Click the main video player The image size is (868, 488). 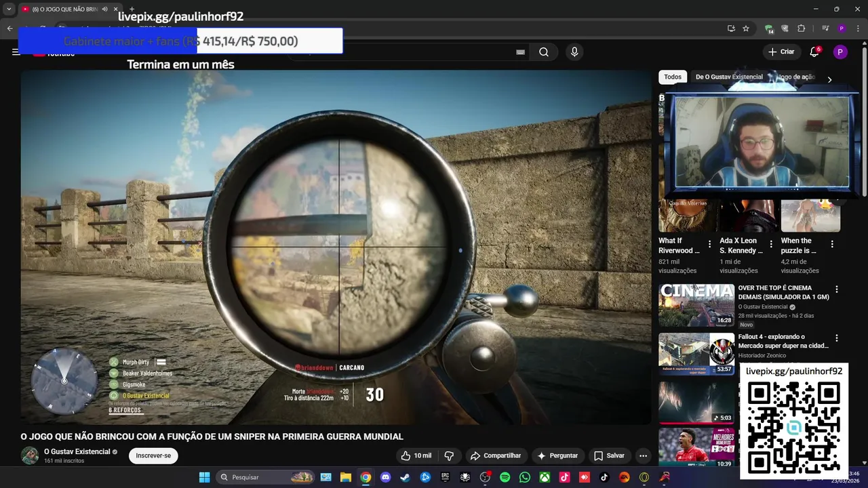click(x=336, y=247)
